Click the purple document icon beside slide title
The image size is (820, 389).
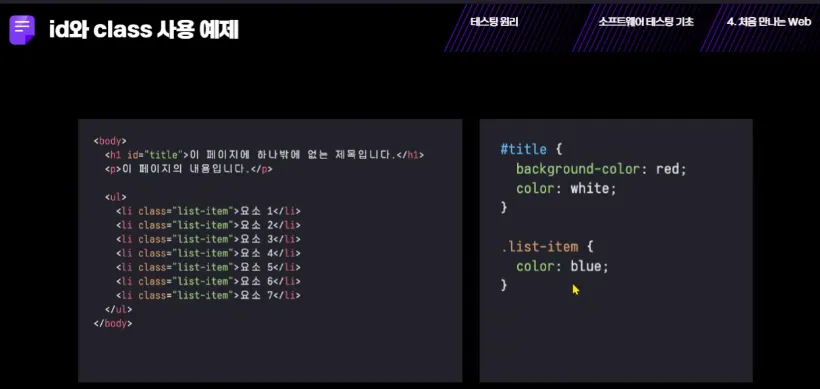click(x=22, y=30)
